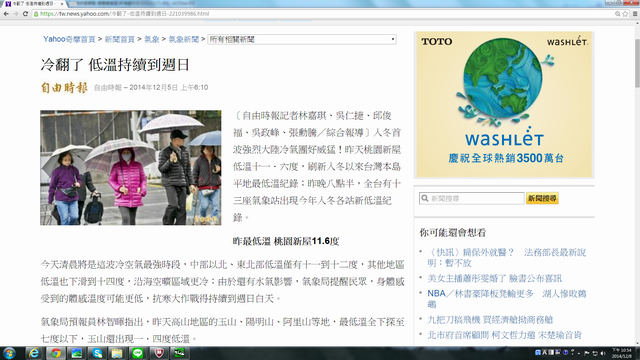
Task: Open the pedestrians with umbrellas article photo
Action: point(131,167)
